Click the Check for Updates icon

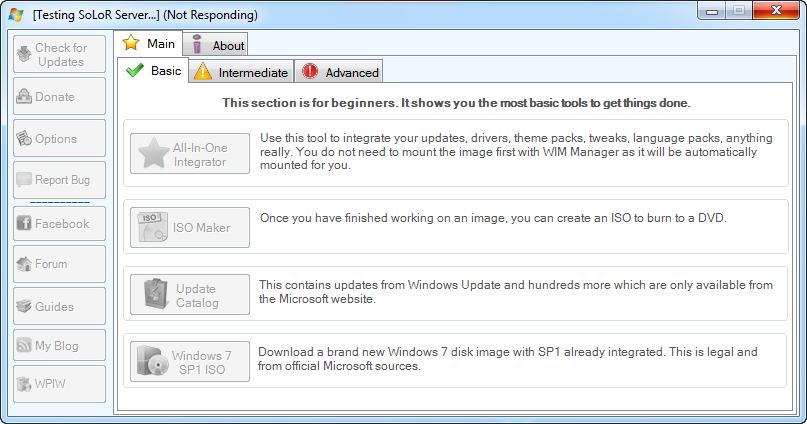tap(24, 54)
